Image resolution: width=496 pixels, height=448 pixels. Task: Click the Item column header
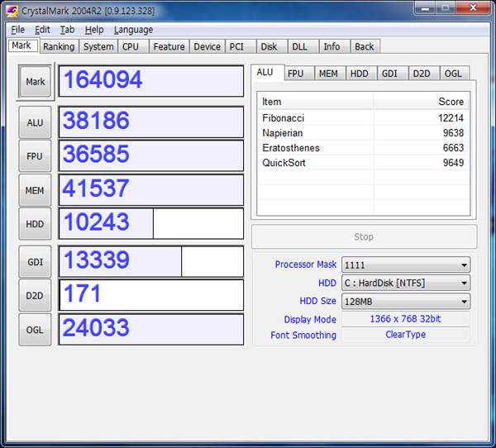pos(316,102)
